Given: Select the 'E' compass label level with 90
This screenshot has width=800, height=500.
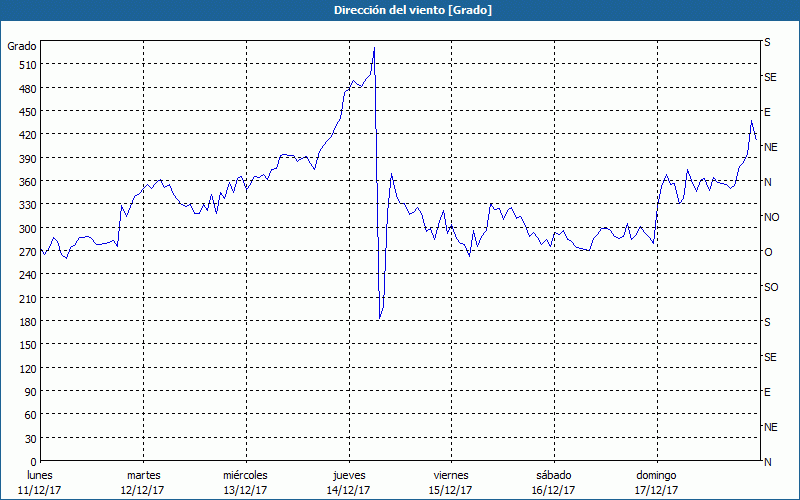Looking at the screenshot, I should (x=767, y=392).
